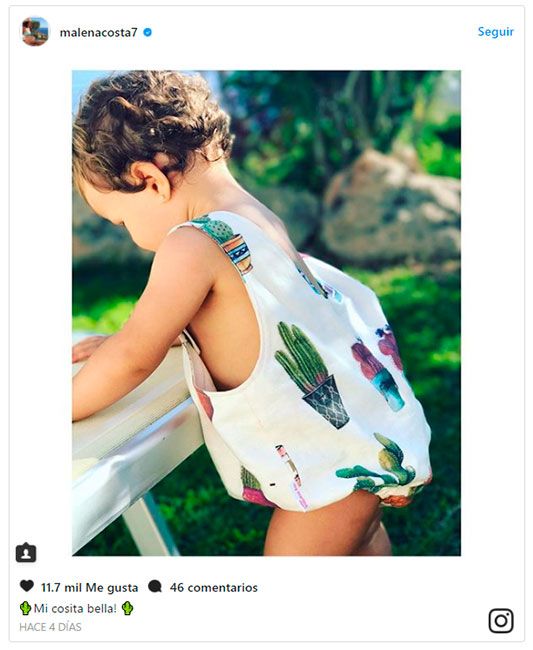This screenshot has height=650, width=533.
Task: Open the malenacosta7 profile avatar
Action: 35,32
